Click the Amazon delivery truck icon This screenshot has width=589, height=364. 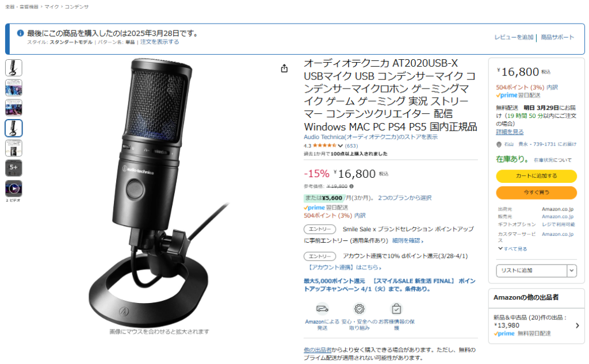322,309
